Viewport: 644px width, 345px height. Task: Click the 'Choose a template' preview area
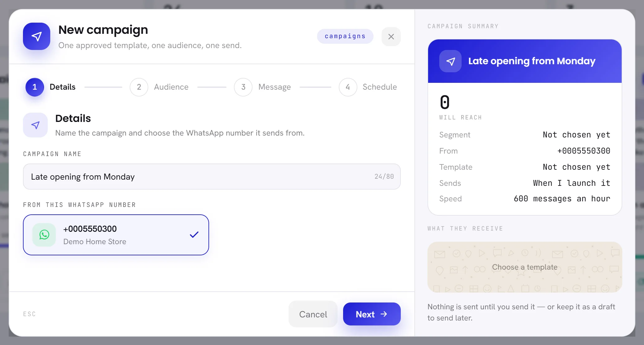click(x=525, y=267)
